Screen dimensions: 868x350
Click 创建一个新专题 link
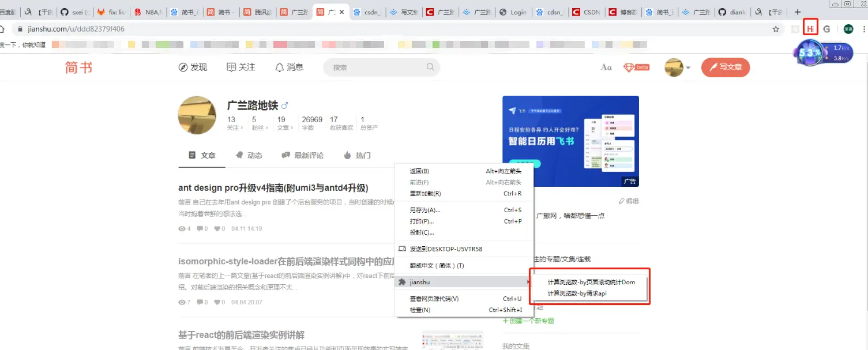(528, 321)
